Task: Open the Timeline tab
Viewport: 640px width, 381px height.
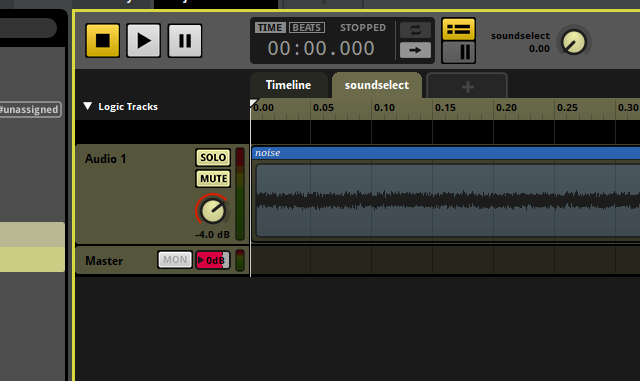Action: 289,85
